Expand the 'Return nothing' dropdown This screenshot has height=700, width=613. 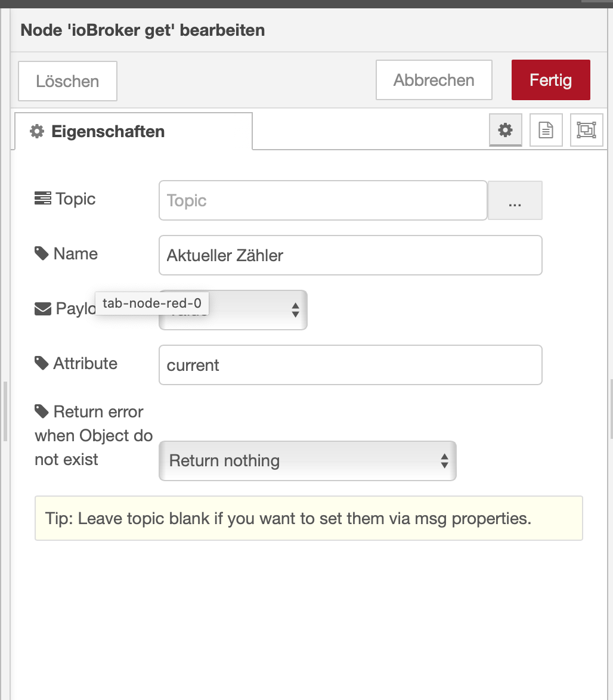[x=307, y=460]
